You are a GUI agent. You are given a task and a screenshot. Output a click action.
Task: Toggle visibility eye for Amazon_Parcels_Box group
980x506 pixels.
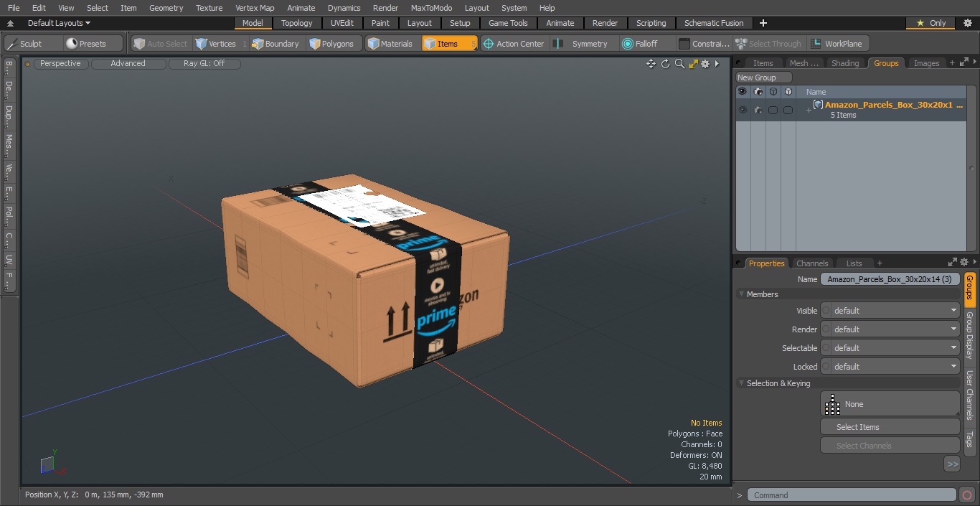coord(743,110)
